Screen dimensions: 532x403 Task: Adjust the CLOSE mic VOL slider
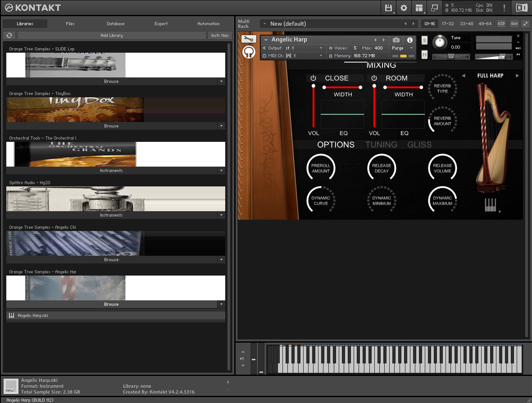click(313, 106)
